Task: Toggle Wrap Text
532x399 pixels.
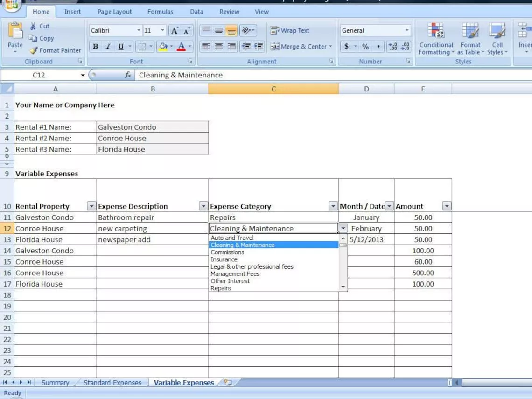Action: click(290, 30)
